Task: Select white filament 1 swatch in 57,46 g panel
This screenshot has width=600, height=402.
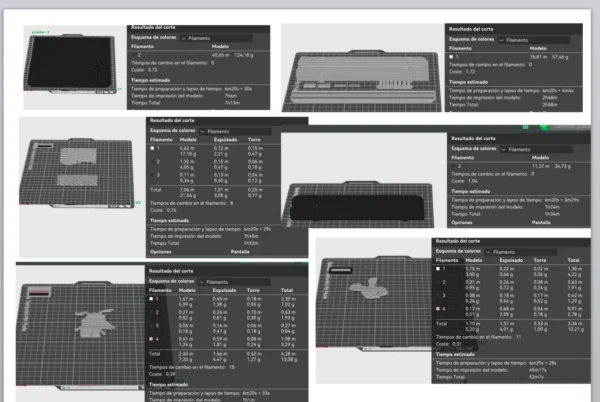Action: (451, 57)
